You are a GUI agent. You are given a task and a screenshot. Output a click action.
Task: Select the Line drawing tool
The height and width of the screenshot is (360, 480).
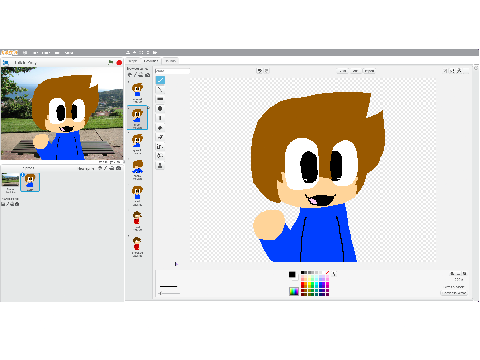point(160,89)
